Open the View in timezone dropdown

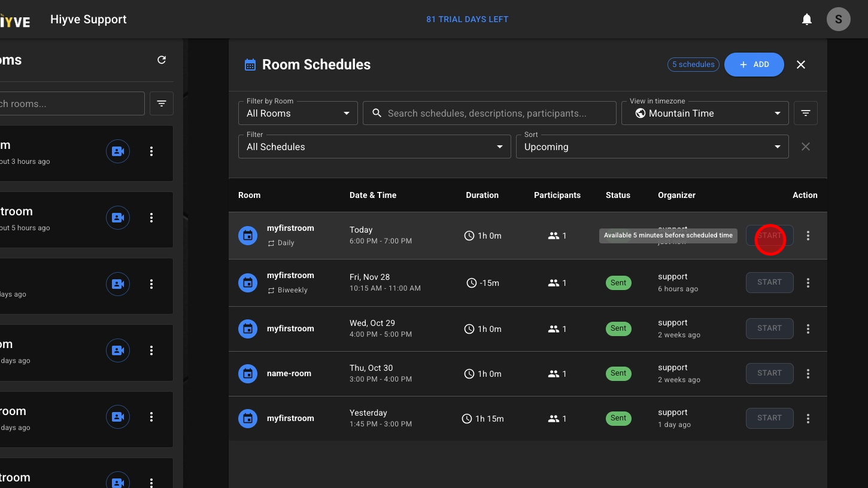(705, 113)
